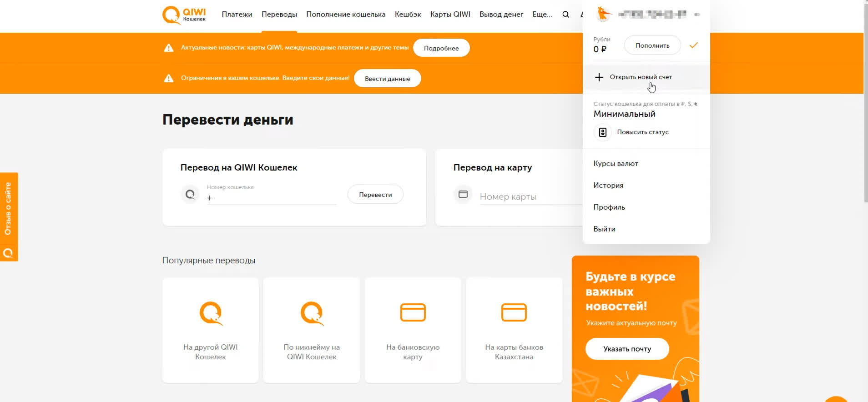Click the Ввести данные button
This screenshot has height=402, width=868.
388,79
